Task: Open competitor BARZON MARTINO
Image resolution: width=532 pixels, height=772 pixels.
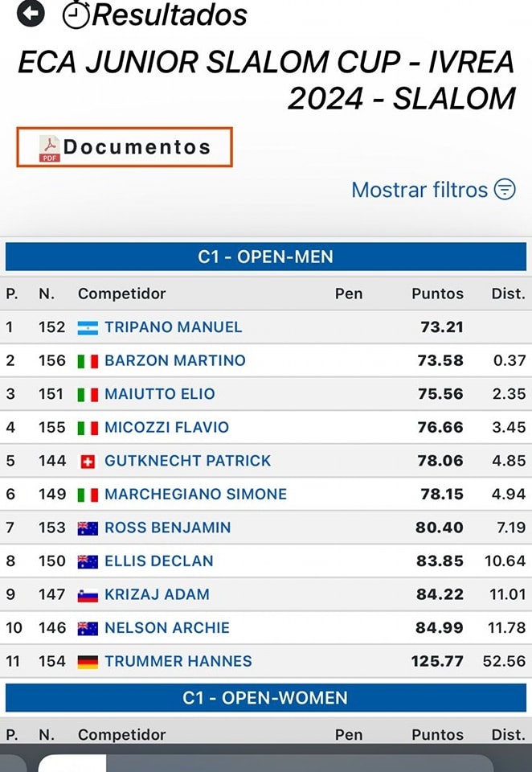Action: (174, 360)
